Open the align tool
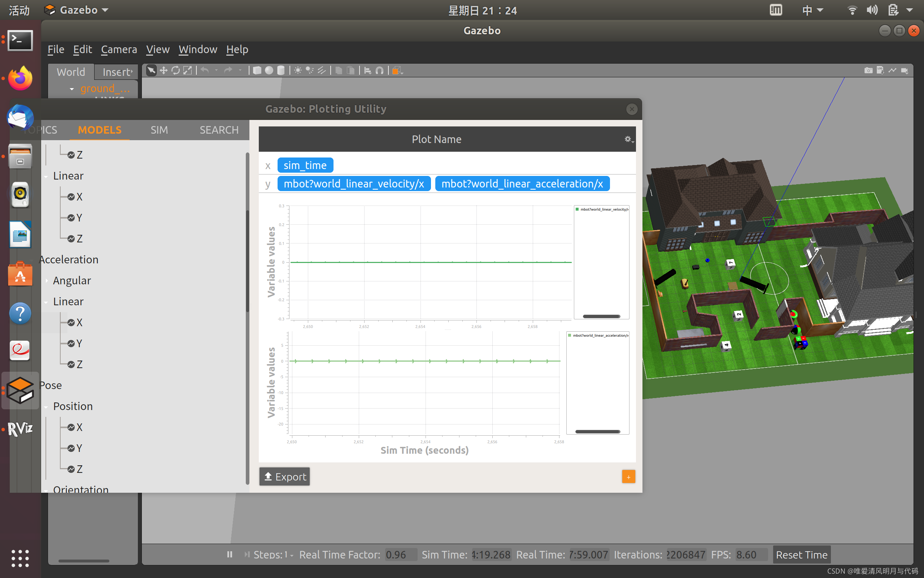This screenshot has height=578, width=924. [x=368, y=70]
